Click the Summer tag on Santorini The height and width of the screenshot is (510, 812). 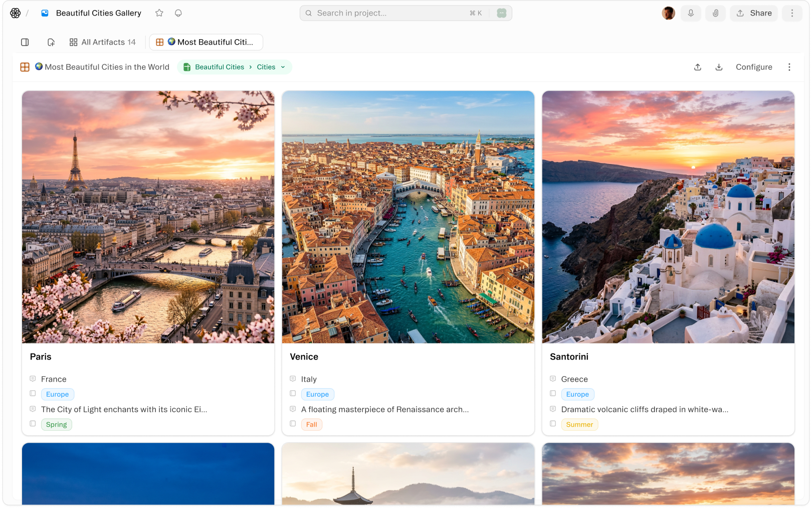click(x=579, y=425)
